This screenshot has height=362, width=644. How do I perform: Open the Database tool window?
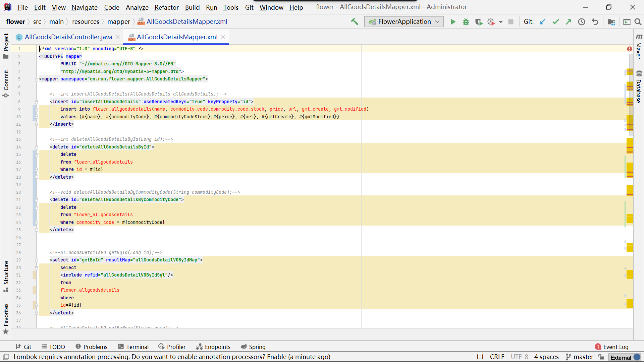(639, 87)
